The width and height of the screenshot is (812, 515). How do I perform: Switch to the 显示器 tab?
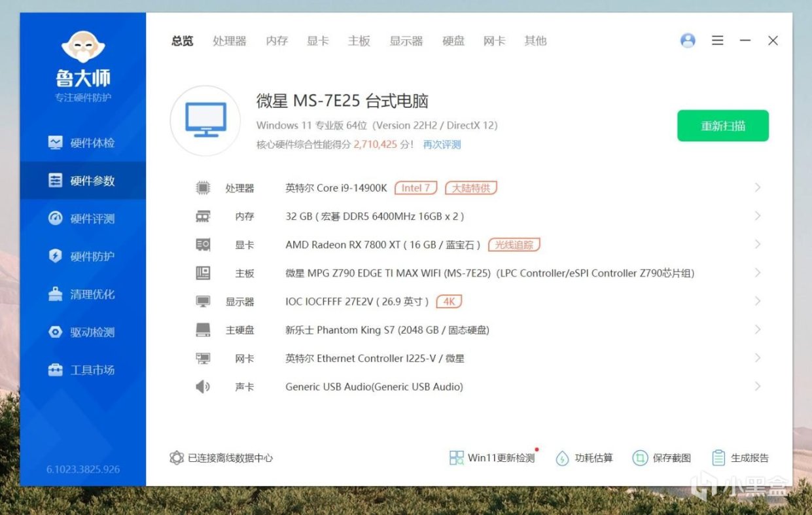406,41
